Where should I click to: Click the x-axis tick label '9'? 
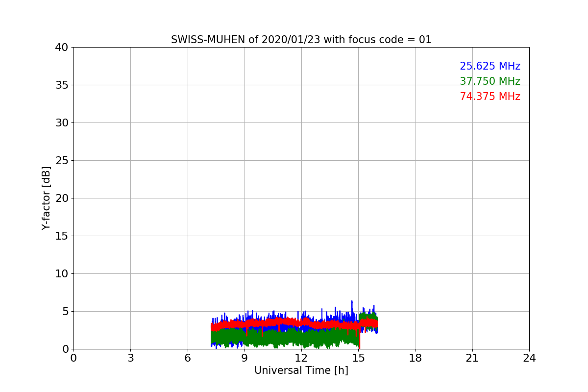(x=245, y=358)
